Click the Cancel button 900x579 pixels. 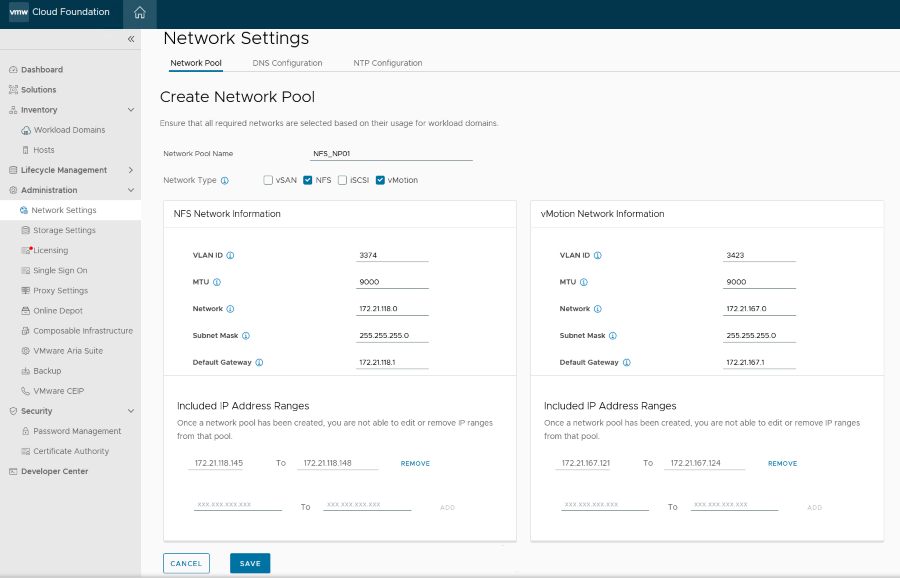[186, 563]
